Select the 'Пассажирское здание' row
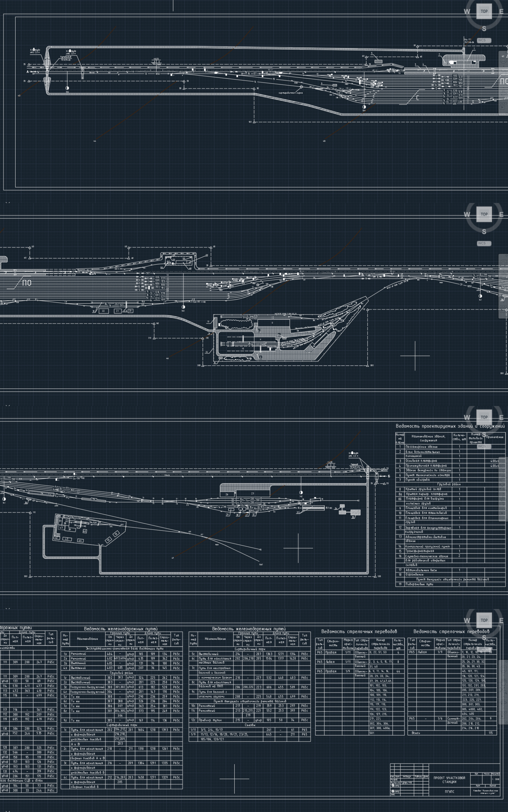The image size is (508, 812). [450, 447]
